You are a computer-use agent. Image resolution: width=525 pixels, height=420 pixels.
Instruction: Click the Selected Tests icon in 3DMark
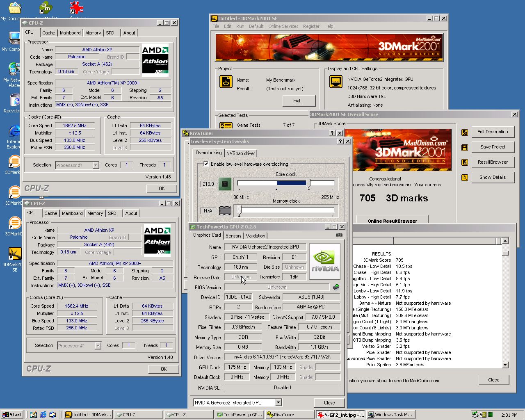(x=226, y=126)
